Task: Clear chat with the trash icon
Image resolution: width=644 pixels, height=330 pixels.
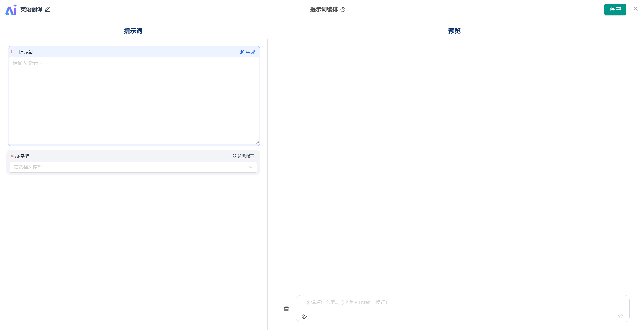Action: click(286, 309)
